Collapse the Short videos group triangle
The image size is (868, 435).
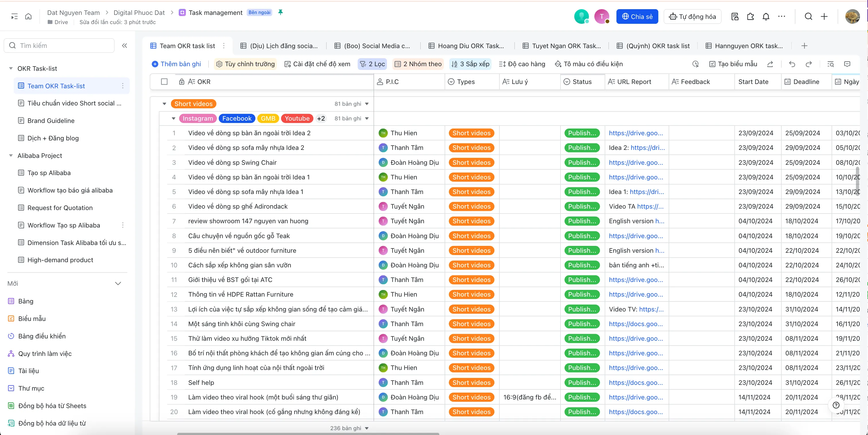[x=164, y=103]
